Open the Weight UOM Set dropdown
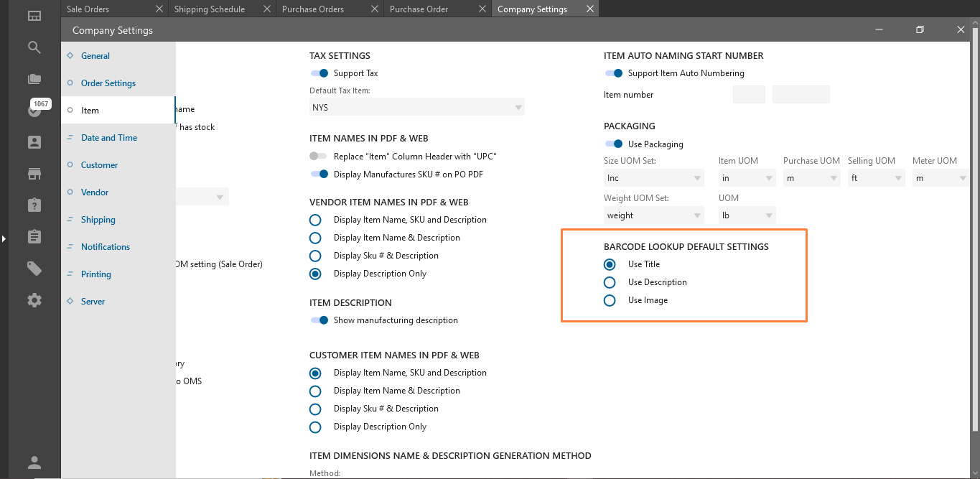The width and height of the screenshot is (980, 479). 654,215
